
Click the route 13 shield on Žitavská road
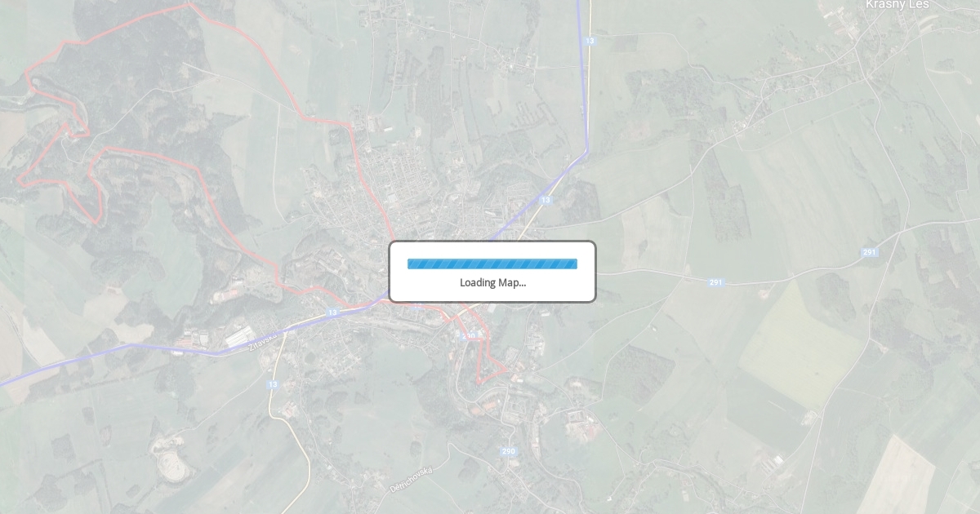click(332, 312)
